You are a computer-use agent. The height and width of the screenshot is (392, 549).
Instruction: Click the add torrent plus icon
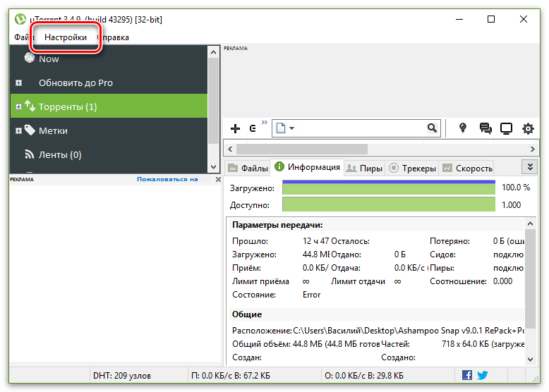[x=235, y=129]
